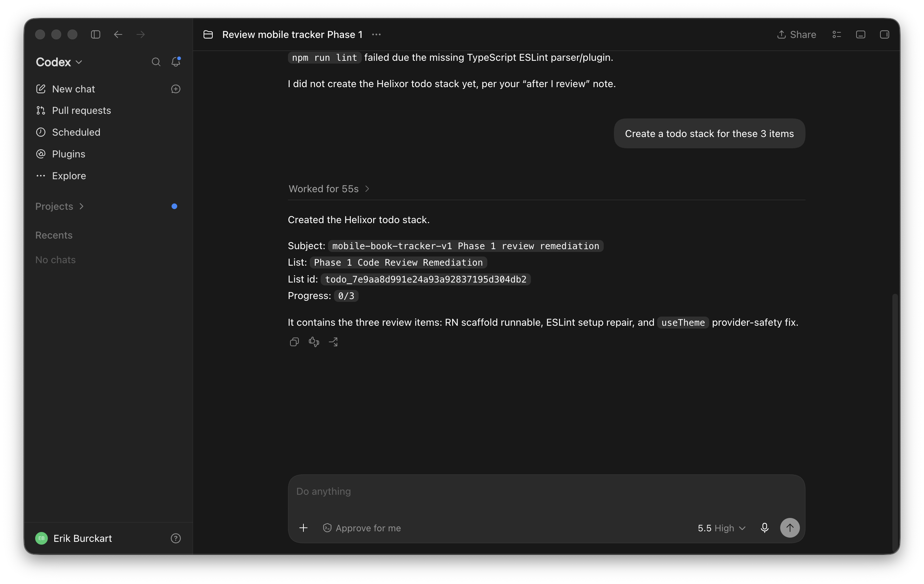Expand the Worked for 55s details
This screenshot has width=924, height=584.
[x=329, y=189]
